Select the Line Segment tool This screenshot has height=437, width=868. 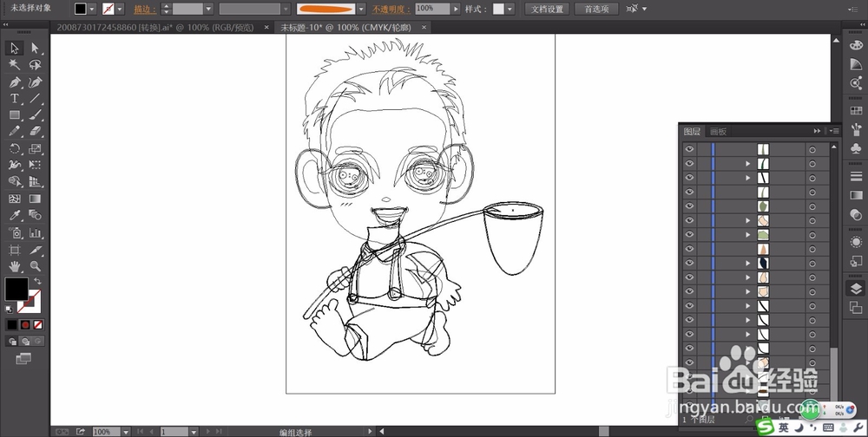(x=35, y=99)
